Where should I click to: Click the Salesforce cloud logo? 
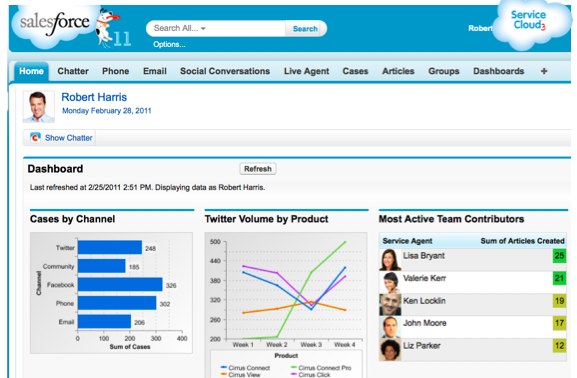(x=54, y=25)
